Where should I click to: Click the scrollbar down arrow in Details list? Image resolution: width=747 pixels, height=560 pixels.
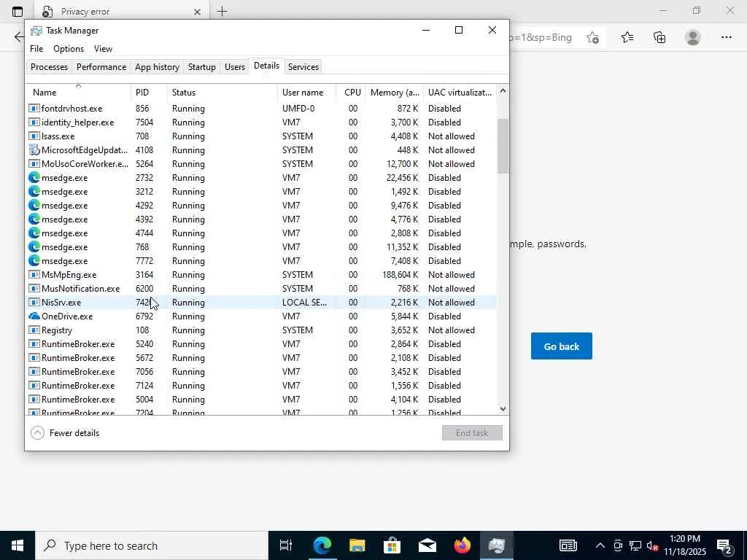coord(503,408)
